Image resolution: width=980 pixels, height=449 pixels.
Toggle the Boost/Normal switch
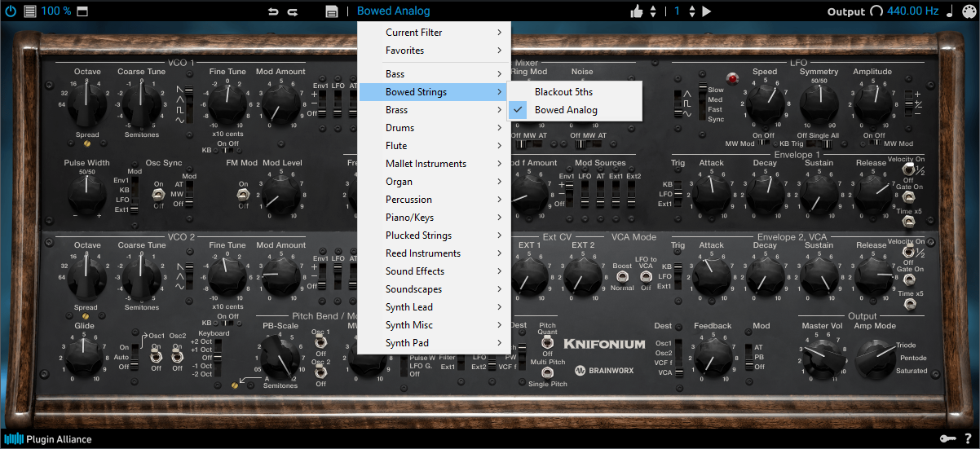(x=622, y=277)
